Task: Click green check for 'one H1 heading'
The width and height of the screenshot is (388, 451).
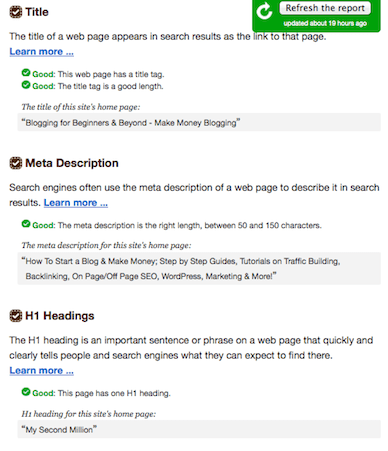Action: (x=26, y=392)
